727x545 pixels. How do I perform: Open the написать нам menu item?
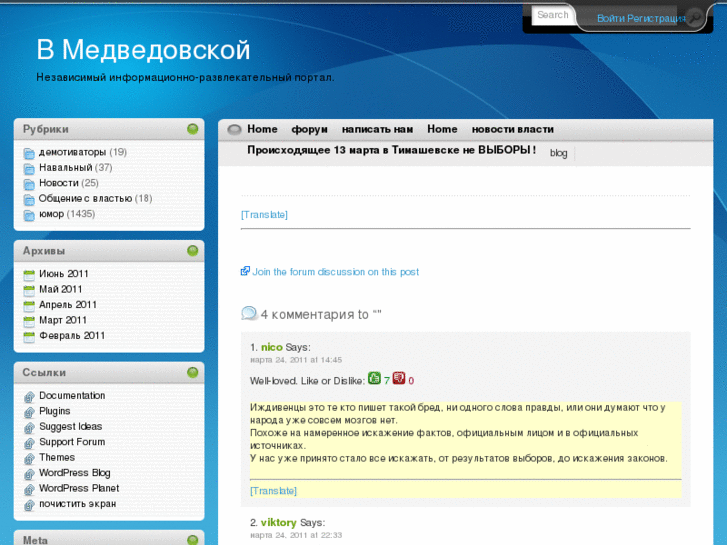point(377,129)
